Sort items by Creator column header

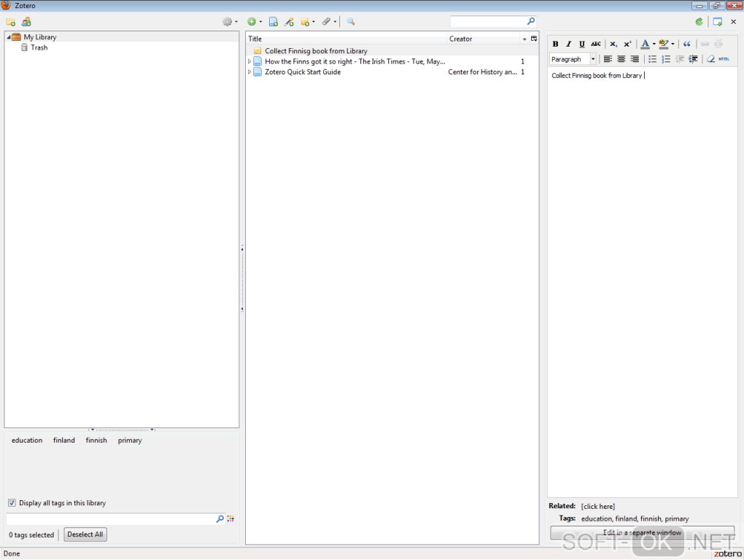pos(484,39)
